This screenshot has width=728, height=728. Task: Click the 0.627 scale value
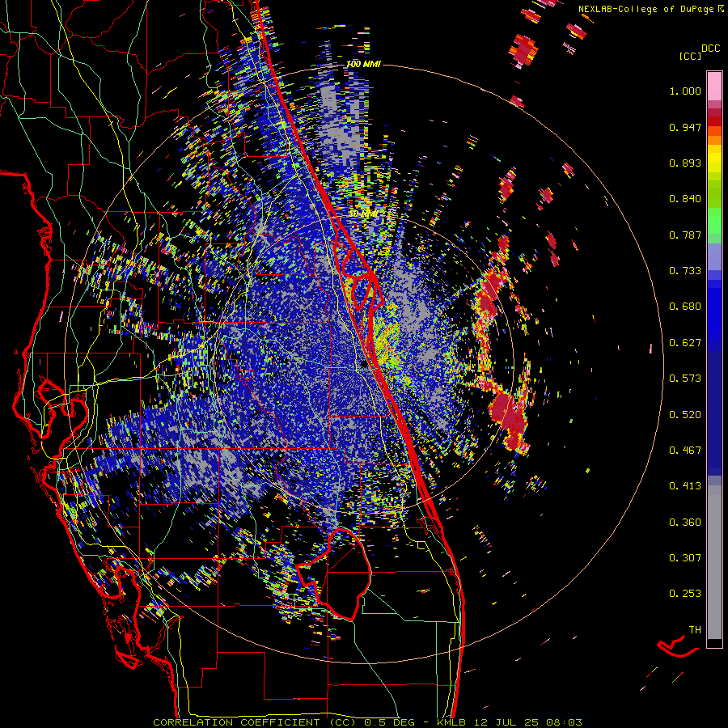coord(685,343)
